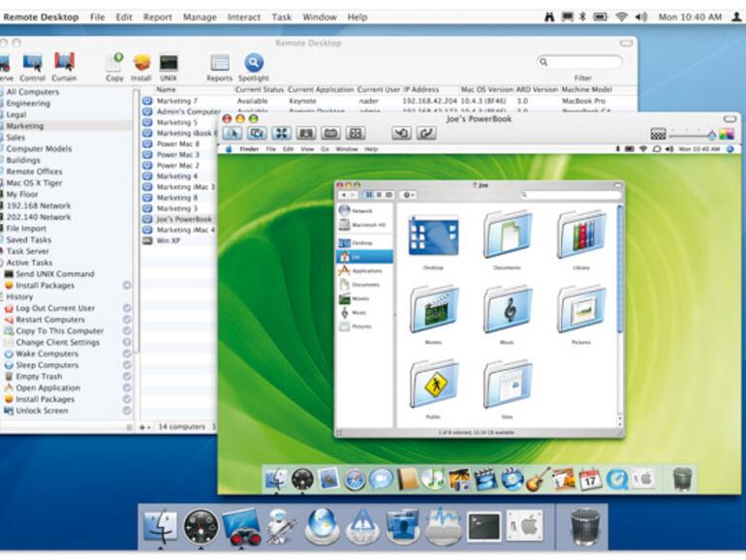Open the Music folder with treble clef
This screenshot has height=560, width=746.
point(507,309)
